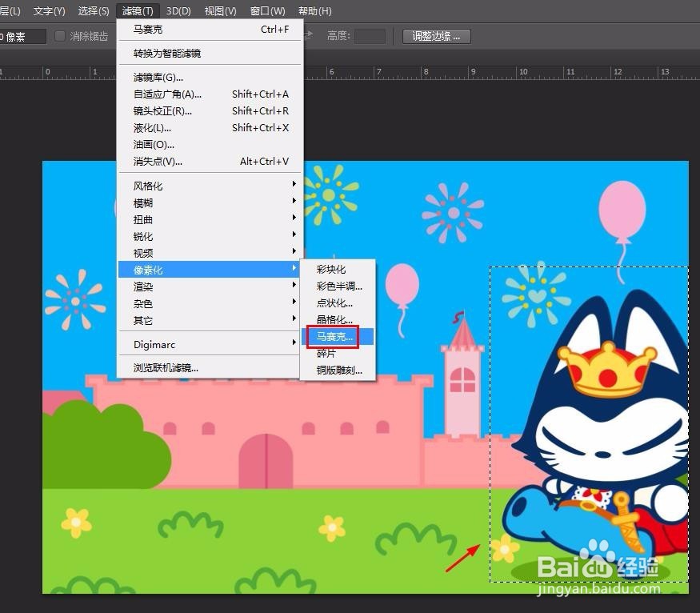Expand the 其它 submenu

click(x=210, y=320)
